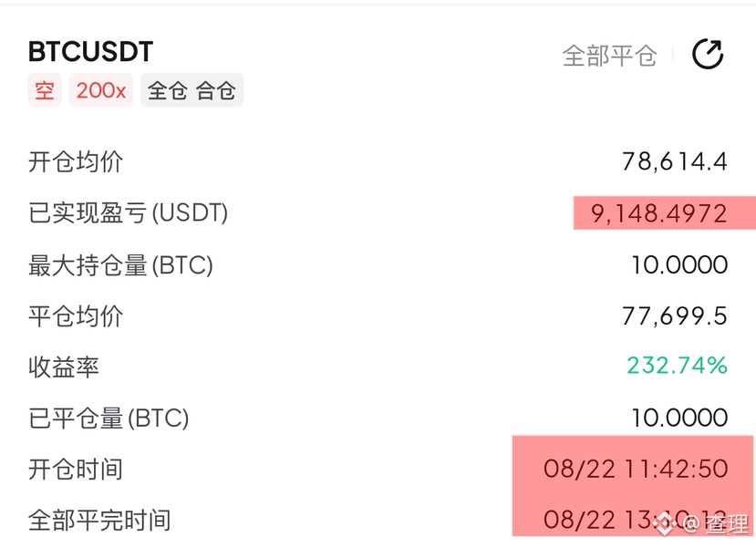Image resolution: width=756 pixels, height=548 pixels.
Task: Tap the watermark logo icon
Action: (x=665, y=523)
